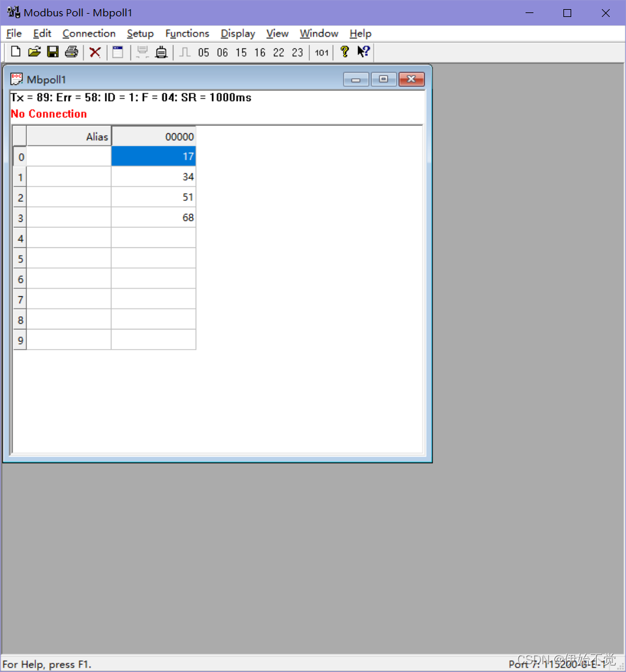Click the 00000 column header
The height and width of the screenshot is (672, 626).
[x=153, y=137]
